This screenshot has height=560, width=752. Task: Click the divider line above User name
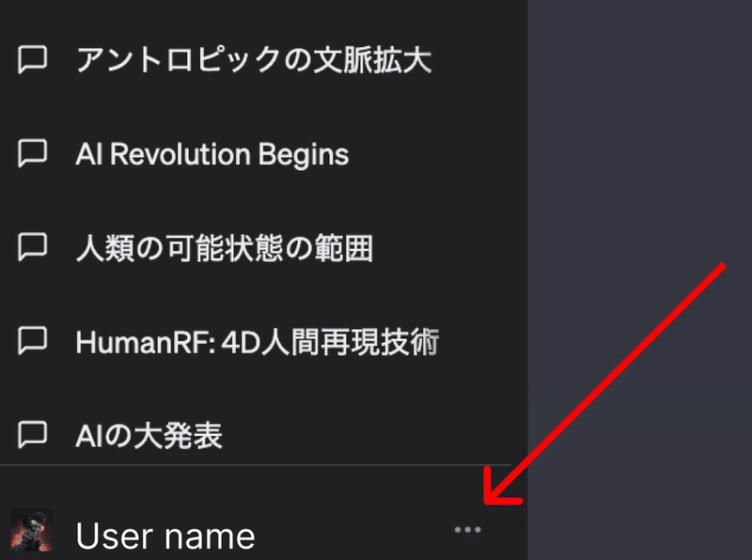tap(256, 465)
